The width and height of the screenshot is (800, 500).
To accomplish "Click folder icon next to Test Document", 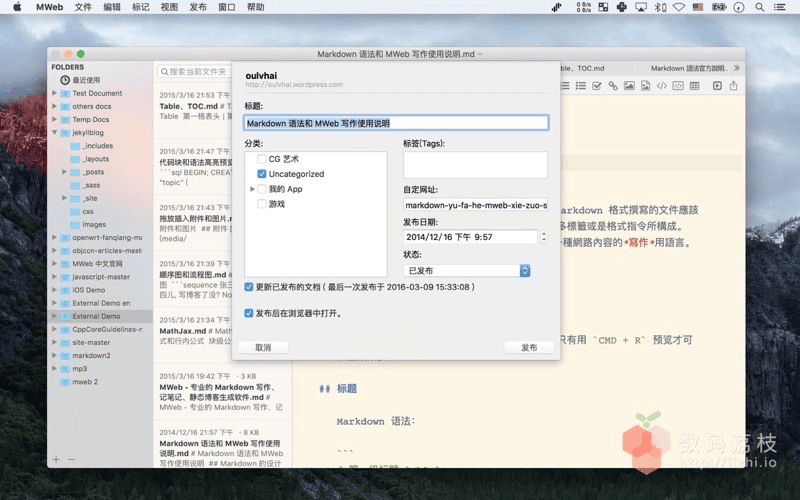I will 65,93.
